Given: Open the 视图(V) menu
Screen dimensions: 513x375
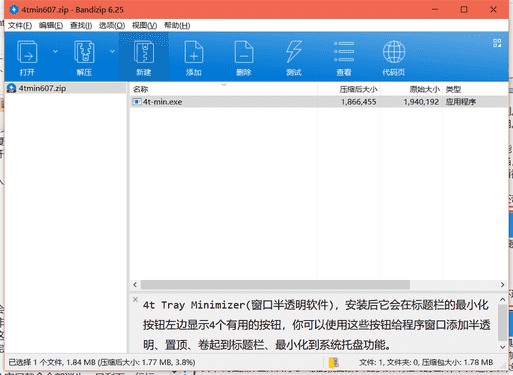Looking at the screenshot, I should point(144,26).
